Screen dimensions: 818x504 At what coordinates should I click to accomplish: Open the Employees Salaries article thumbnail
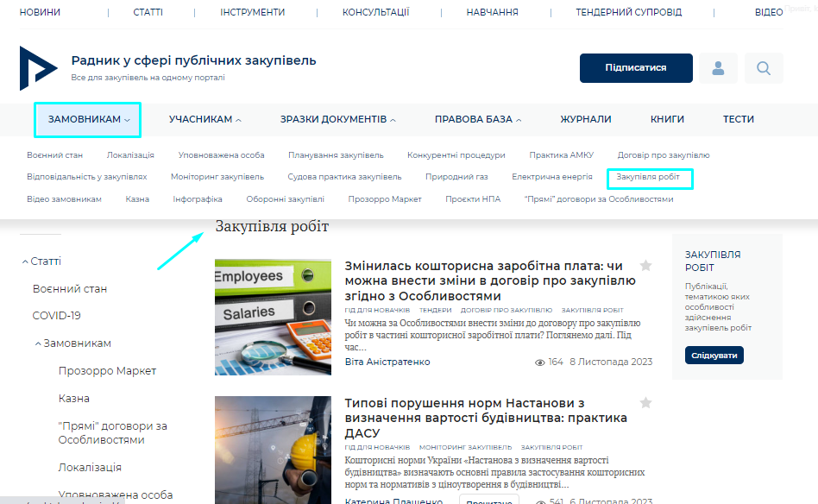pos(273,317)
